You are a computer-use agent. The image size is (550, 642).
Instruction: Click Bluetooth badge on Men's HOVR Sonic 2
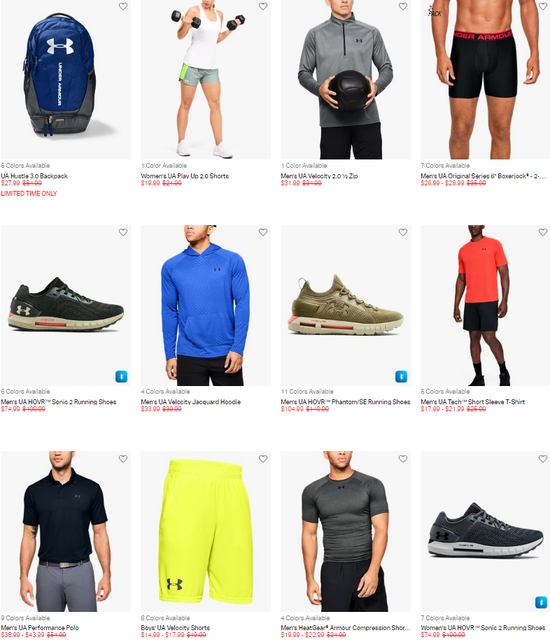pyautogui.click(x=121, y=376)
